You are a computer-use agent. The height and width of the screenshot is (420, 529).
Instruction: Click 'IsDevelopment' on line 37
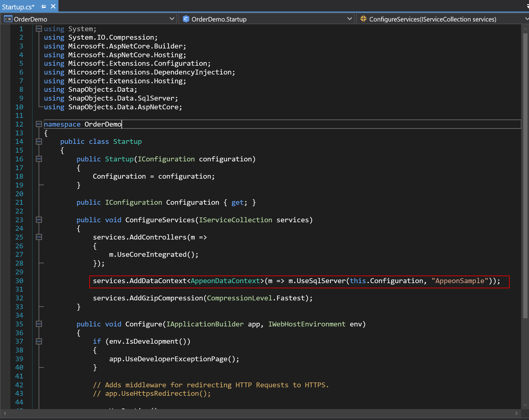[152, 342]
